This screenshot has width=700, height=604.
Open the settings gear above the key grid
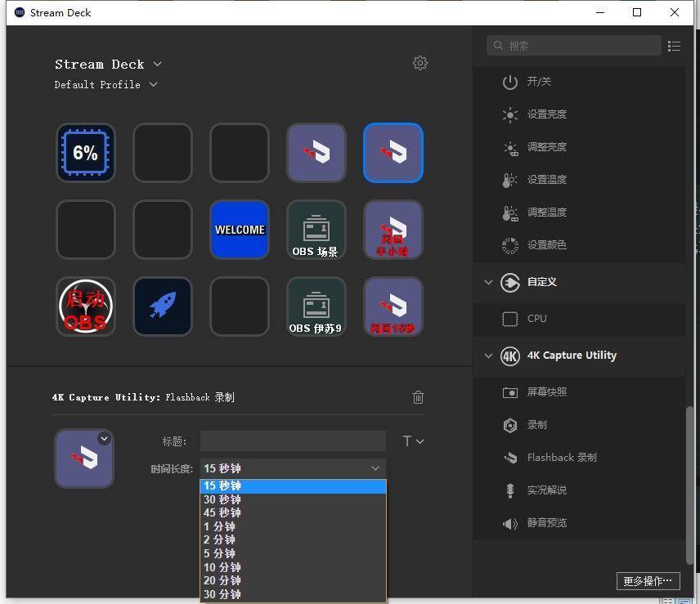tap(420, 63)
